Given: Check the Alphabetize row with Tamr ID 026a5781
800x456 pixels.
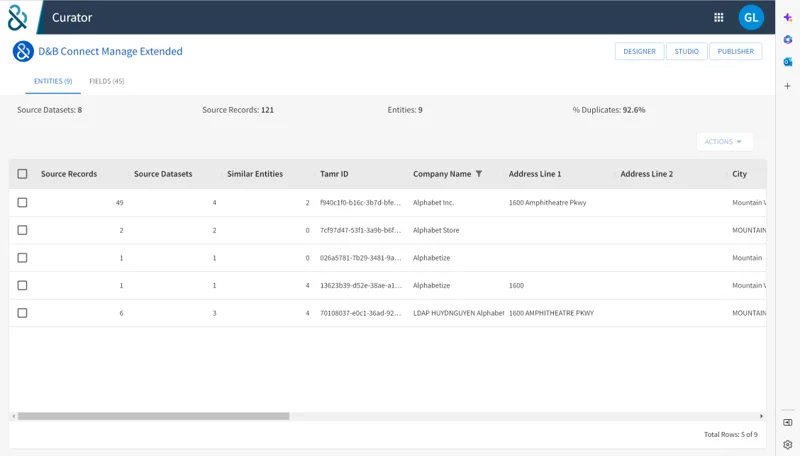Looking at the screenshot, I should 22,258.
